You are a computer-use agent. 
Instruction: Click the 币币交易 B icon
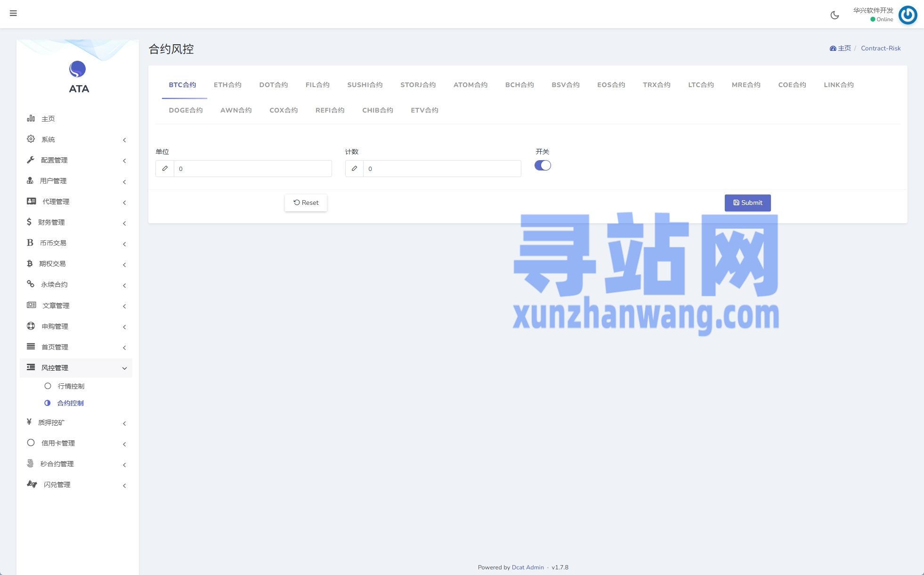coord(30,243)
